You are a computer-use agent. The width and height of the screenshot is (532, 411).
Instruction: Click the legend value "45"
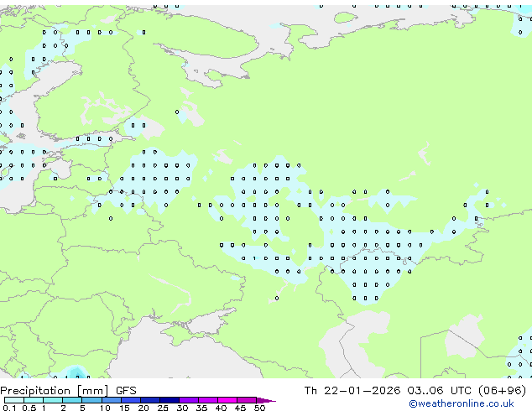click(x=240, y=408)
